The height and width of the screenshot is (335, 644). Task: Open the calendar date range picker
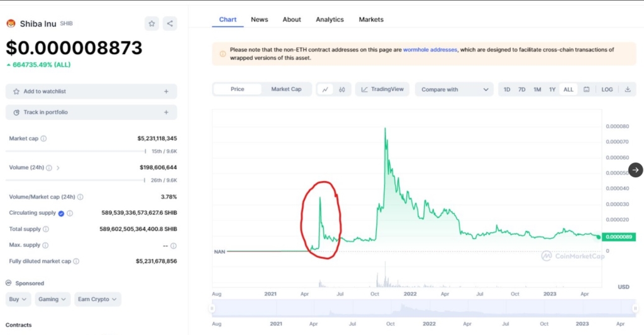(587, 89)
